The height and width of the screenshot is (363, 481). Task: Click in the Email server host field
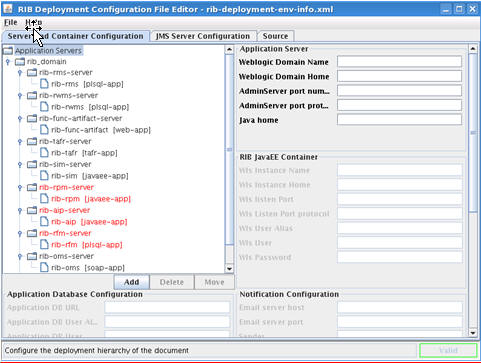click(x=399, y=307)
